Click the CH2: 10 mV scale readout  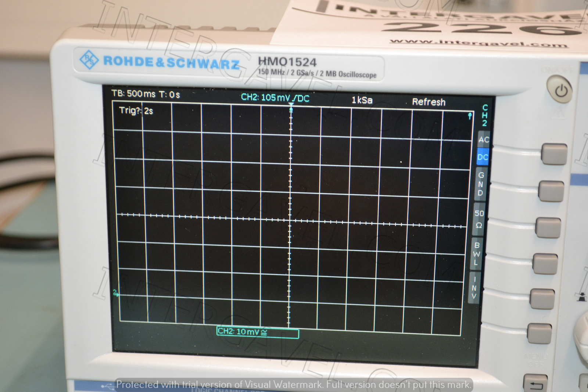243,331
